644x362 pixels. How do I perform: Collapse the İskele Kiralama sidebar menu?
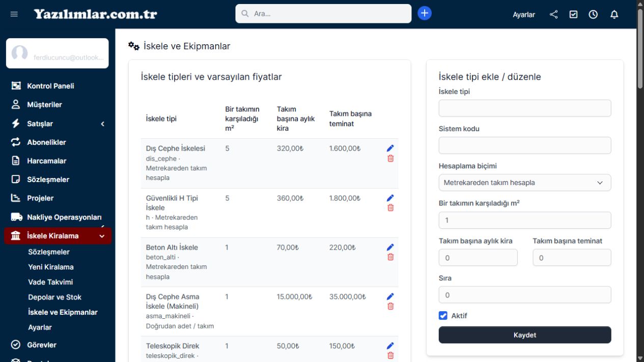(58, 236)
